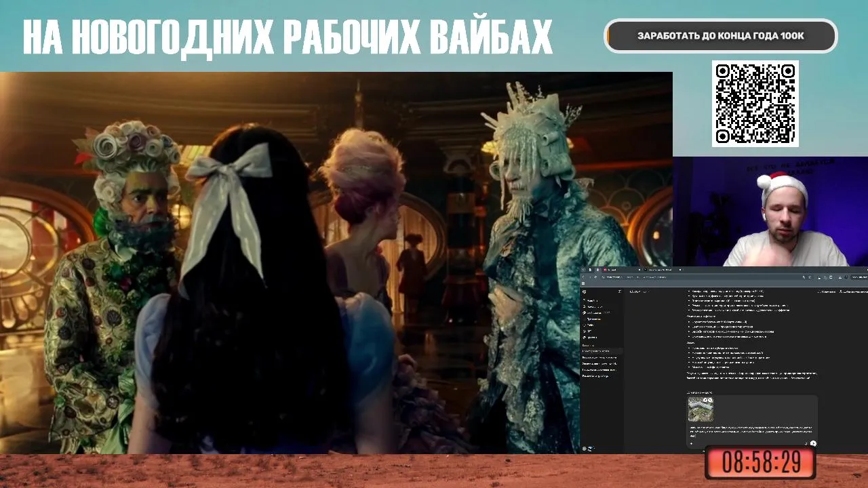The image size is (868, 488).
Task: Click the 'НА НОВОГОДНИХ РАБОЧИХ ВАЙБАХ' title text
Action: click(288, 37)
